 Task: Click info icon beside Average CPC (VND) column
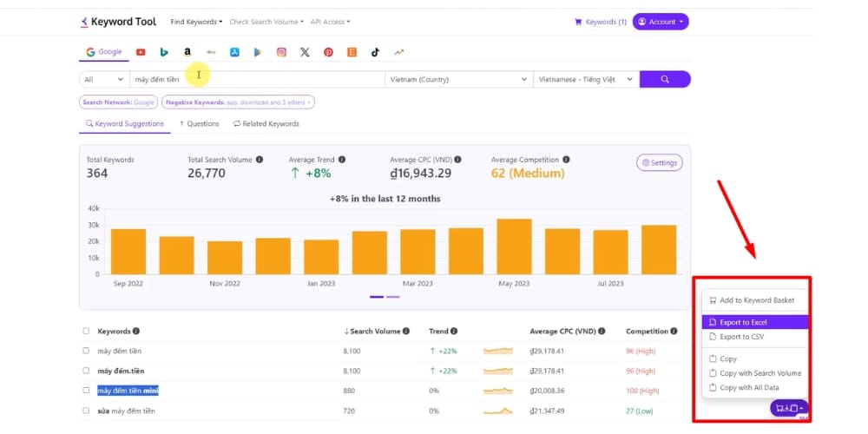pyautogui.click(x=602, y=331)
